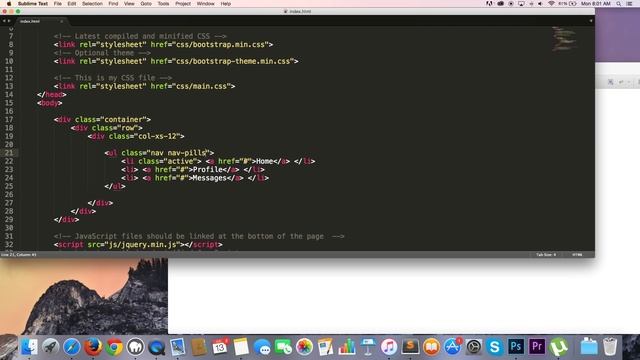This screenshot has width=640, height=360.
Task: Close the index.html tab
Action: point(62,21)
